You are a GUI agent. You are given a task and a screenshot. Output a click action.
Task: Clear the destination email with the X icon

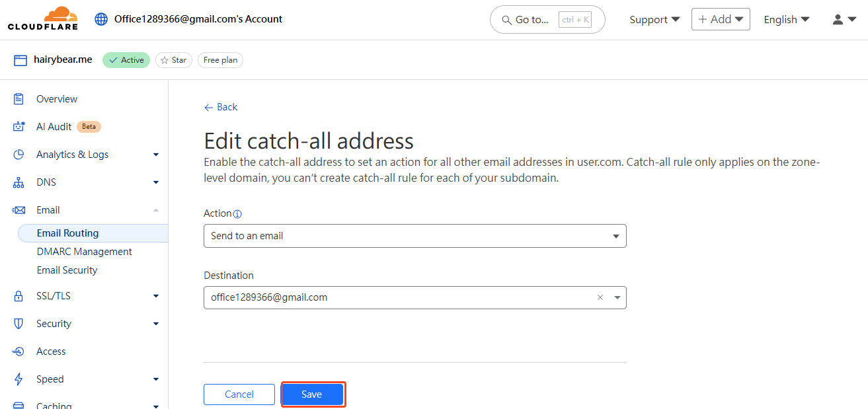click(600, 297)
